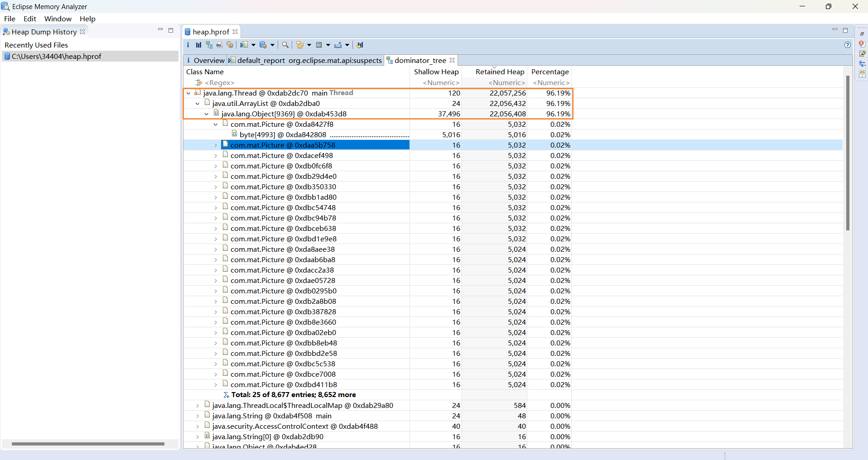Switch to the Overview tab
Screen dimensions: 868x460
205,60
